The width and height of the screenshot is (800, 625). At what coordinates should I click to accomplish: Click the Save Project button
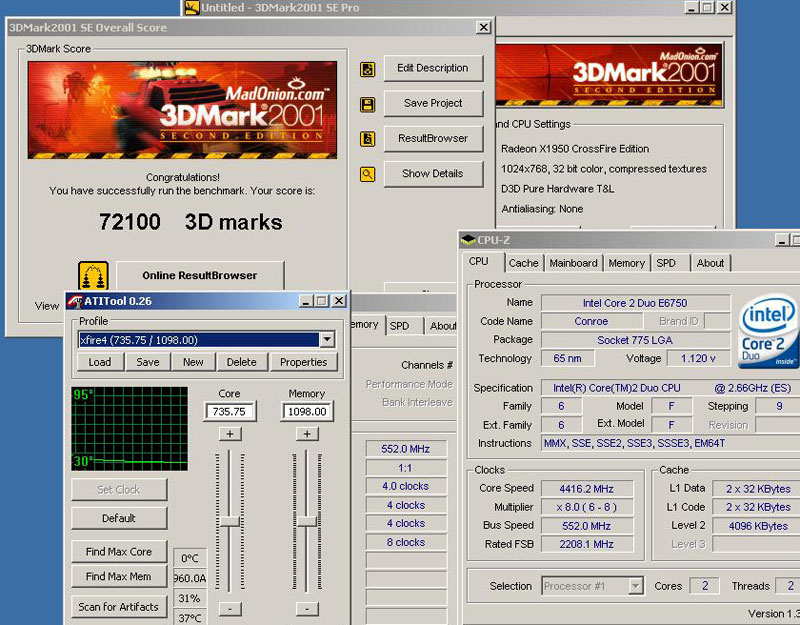433,104
